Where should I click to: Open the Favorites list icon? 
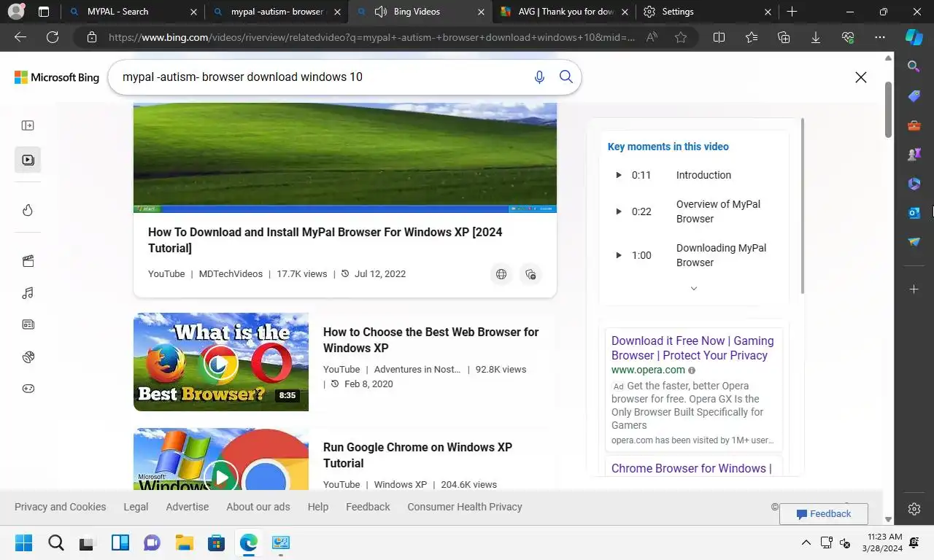752,37
